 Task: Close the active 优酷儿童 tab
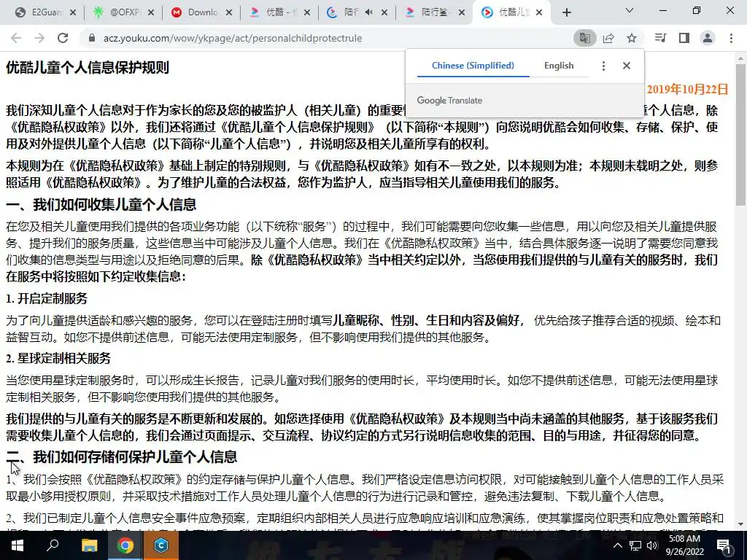[539, 13]
